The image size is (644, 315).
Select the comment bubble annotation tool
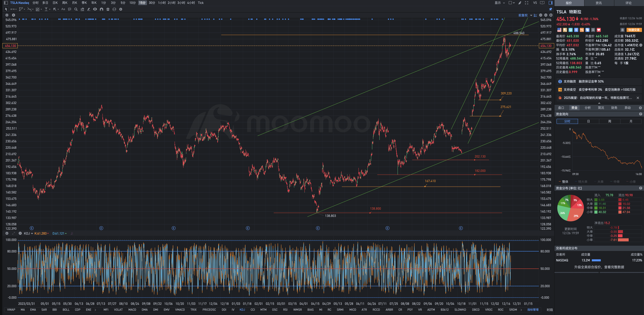(x=69, y=9)
